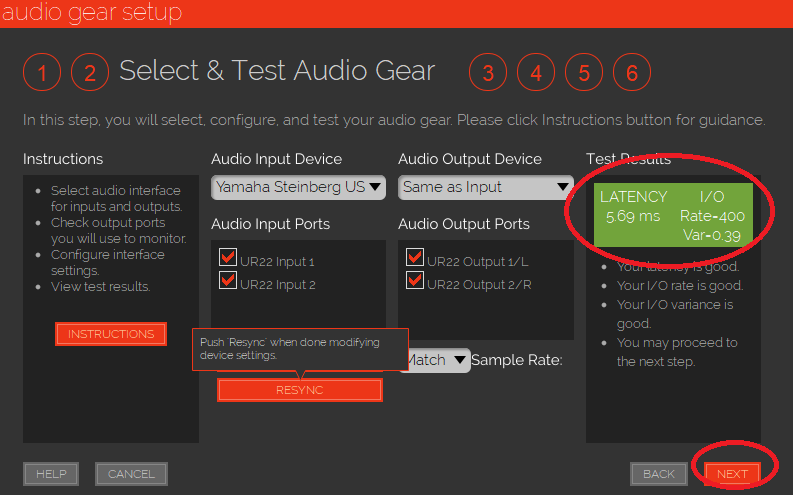This screenshot has width=793, height=495.
Task: Click step 2 circle icon
Action: tap(90, 73)
